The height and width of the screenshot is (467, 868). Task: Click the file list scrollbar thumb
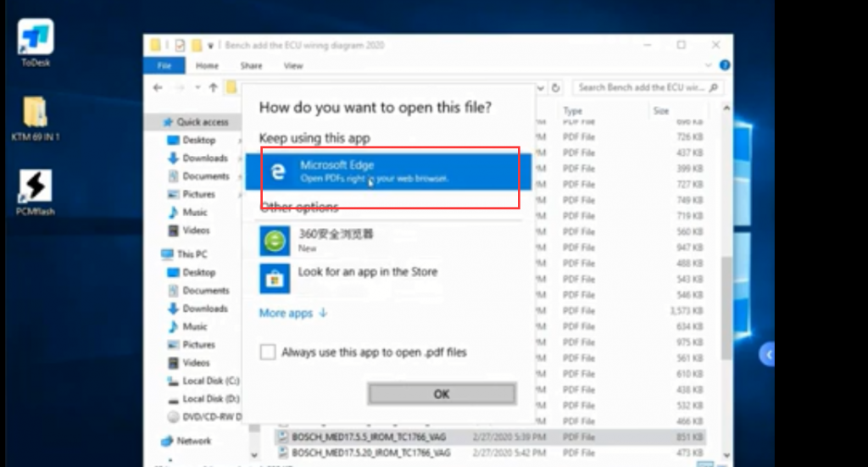point(726,307)
